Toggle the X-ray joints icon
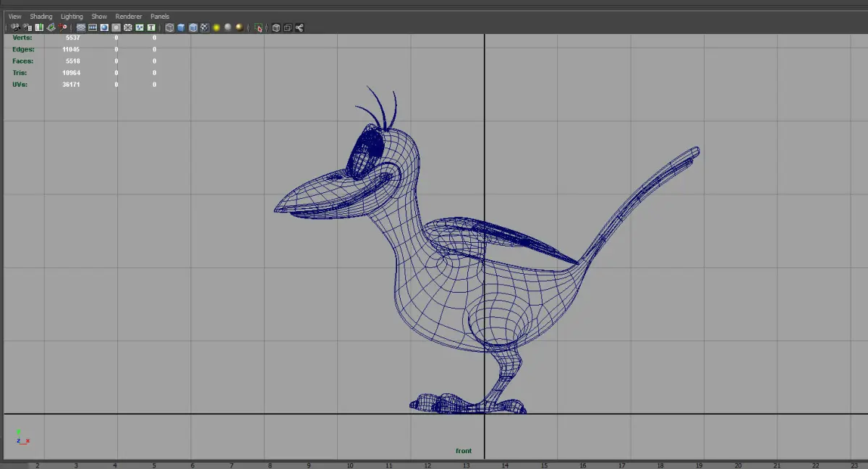 (x=299, y=27)
